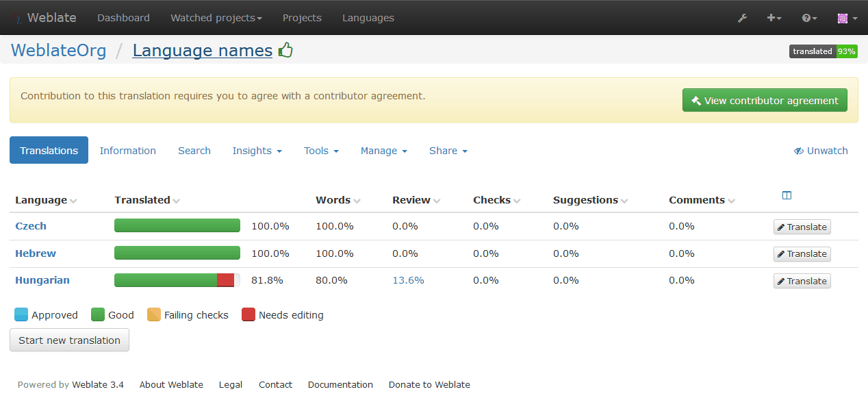The height and width of the screenshot is (398, 868).
Task: Click the Czech translation progress bar
Action: pyautogui.click(x=177, y=225)
